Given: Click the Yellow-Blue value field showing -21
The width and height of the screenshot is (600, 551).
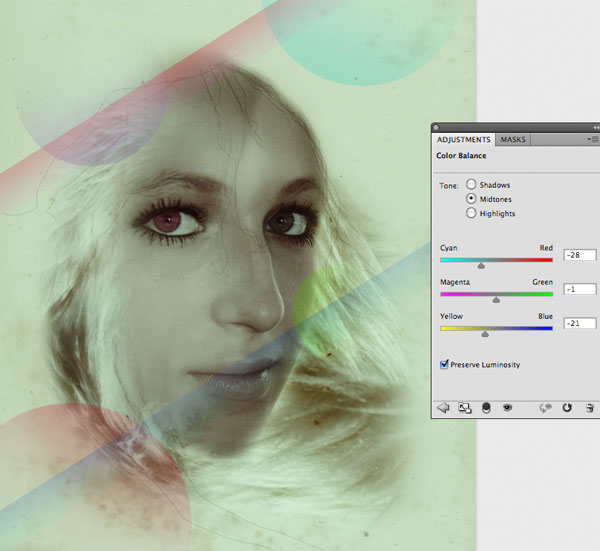Looking at the screenshot, I should point(580,323).
